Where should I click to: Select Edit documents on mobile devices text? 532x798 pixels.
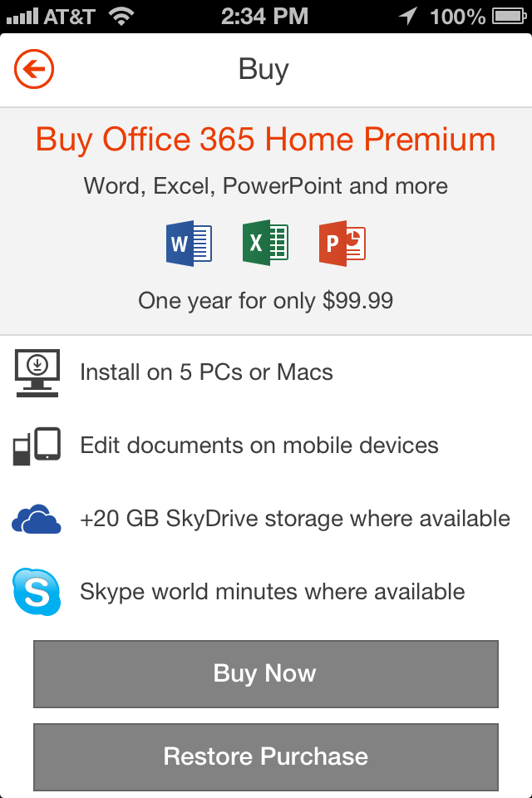coord(259,446)
